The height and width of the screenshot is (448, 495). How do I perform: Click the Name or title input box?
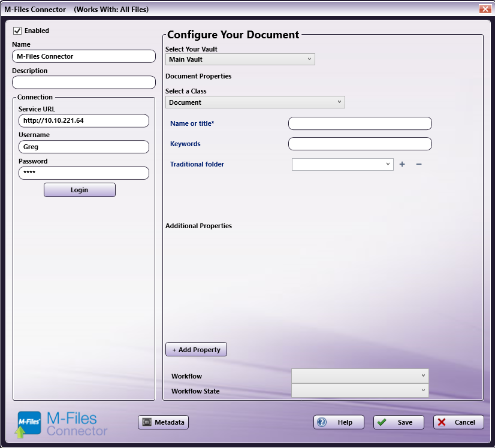(360, 123)
